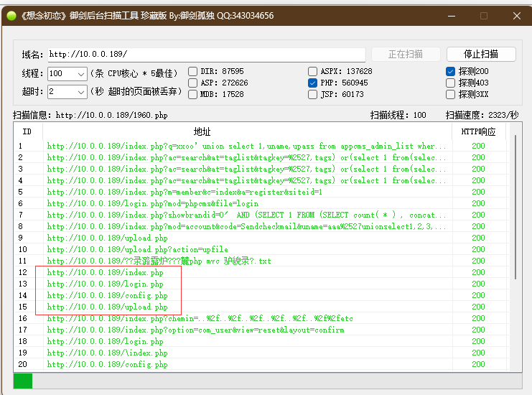
Task: Enable the DIR dictionary checkbox
Action: click(193, 71)
